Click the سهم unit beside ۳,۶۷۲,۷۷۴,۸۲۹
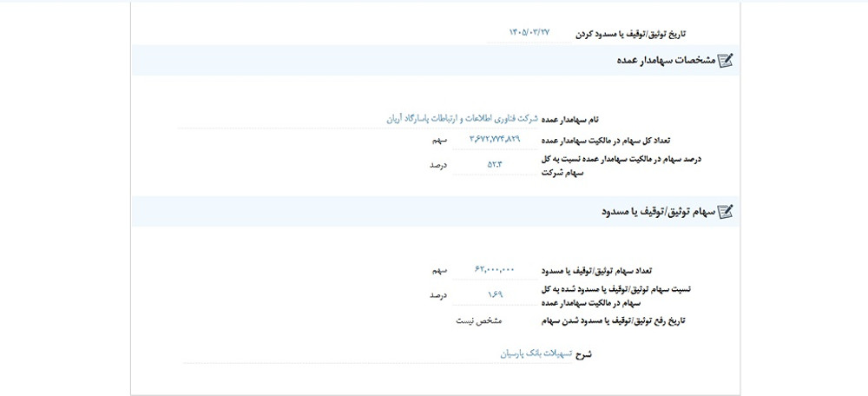Image resolution: width=868 pixels, height=396 pixels. [x=439, y=140]
